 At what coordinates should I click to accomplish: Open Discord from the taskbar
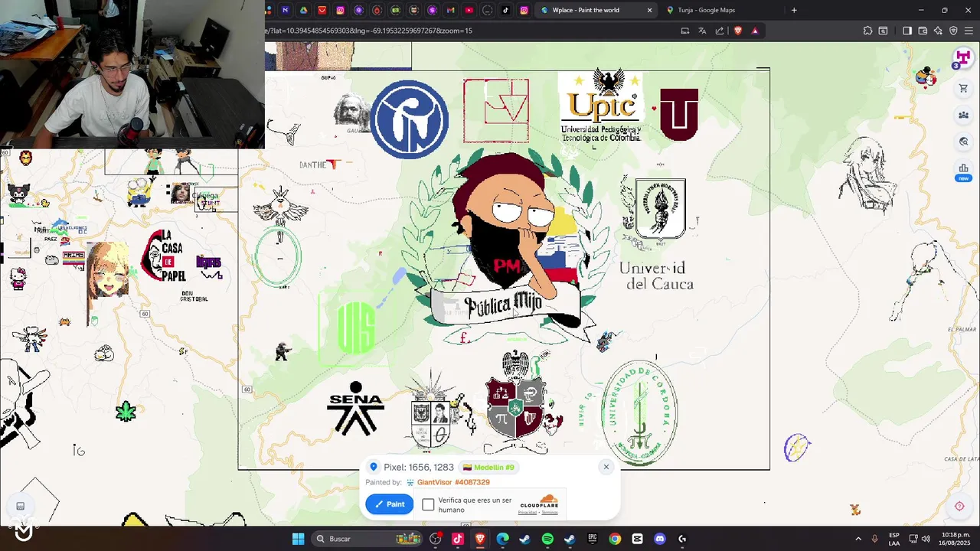tap(660, 539)
